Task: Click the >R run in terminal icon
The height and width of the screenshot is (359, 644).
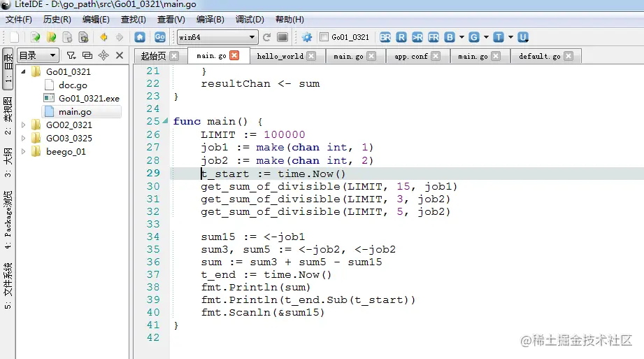Action: coord(417,37)
